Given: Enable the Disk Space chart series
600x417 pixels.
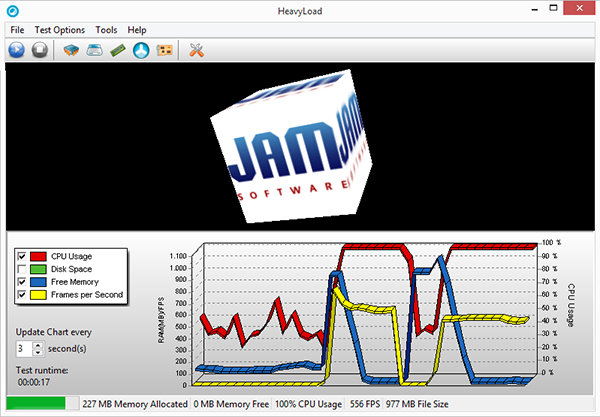Looking at the screenshot, I should pos(22,270).
